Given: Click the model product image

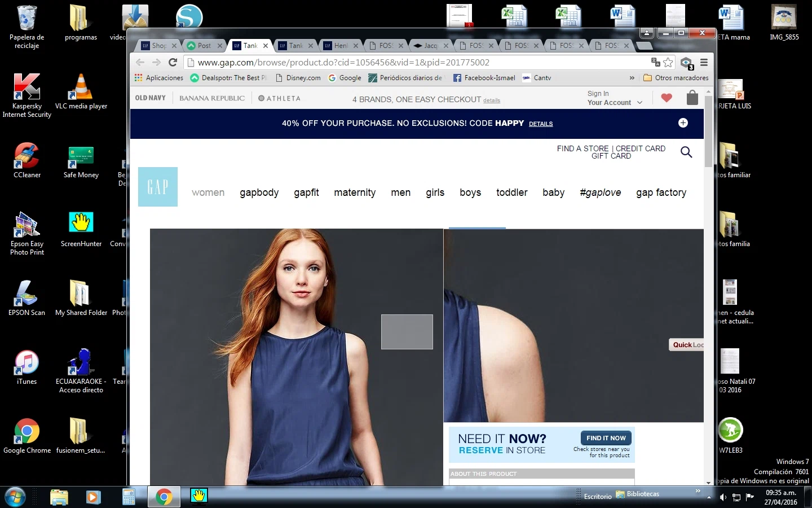Looking at the screenshot, I should click(296, 356).
